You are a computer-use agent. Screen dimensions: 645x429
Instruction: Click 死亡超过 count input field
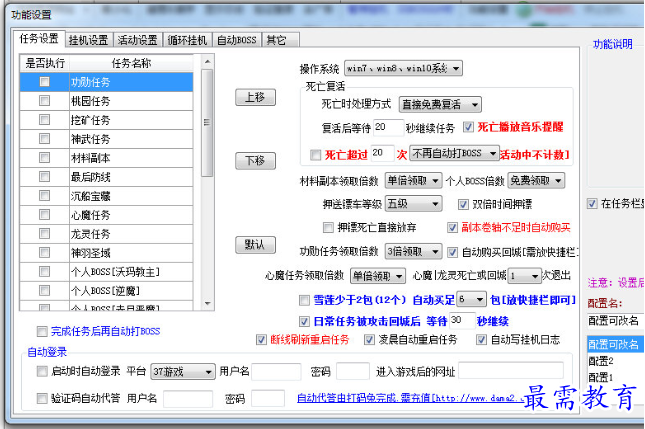click(383, 153)
